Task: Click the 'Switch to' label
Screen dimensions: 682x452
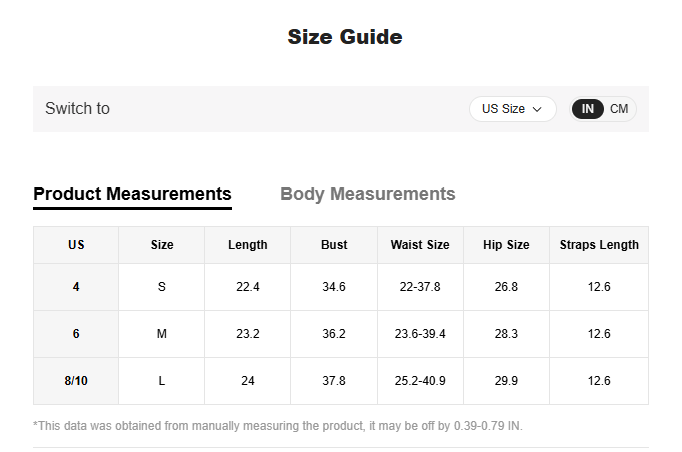Action: tap(77, 109)
